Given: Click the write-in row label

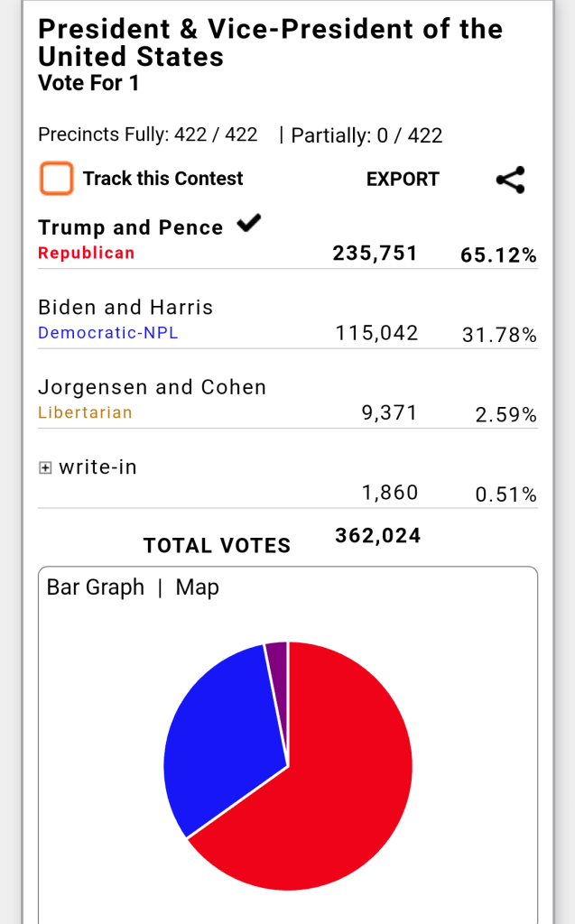Looking at the screenshot, I should click(x=97, y=467).
